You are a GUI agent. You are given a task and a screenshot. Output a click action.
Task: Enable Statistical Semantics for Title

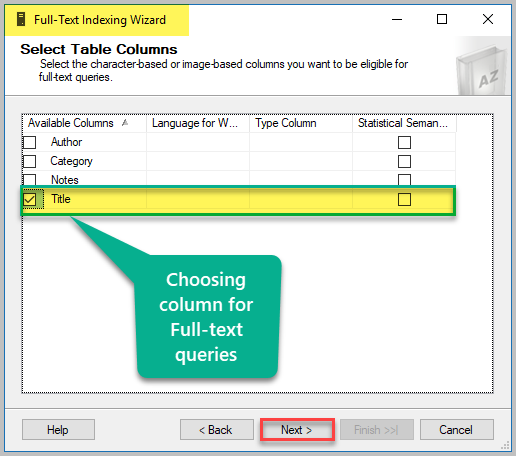point(404,199)
